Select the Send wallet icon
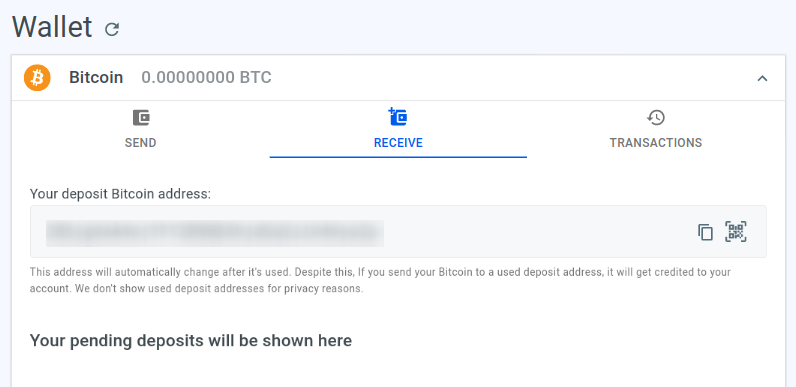Viewport: 796px width, 387px height. click(x=141, y=118)
